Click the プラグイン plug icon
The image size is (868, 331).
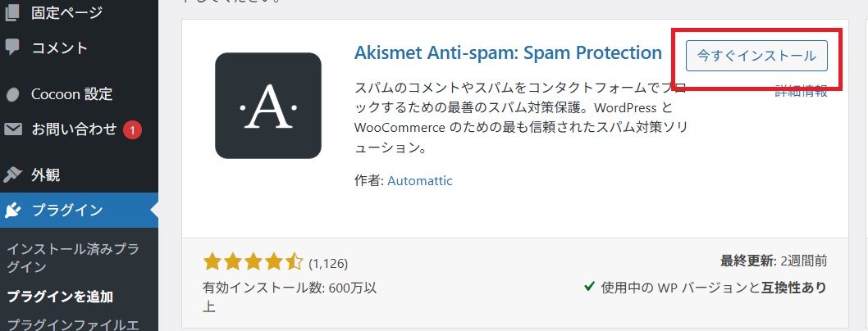12,210
